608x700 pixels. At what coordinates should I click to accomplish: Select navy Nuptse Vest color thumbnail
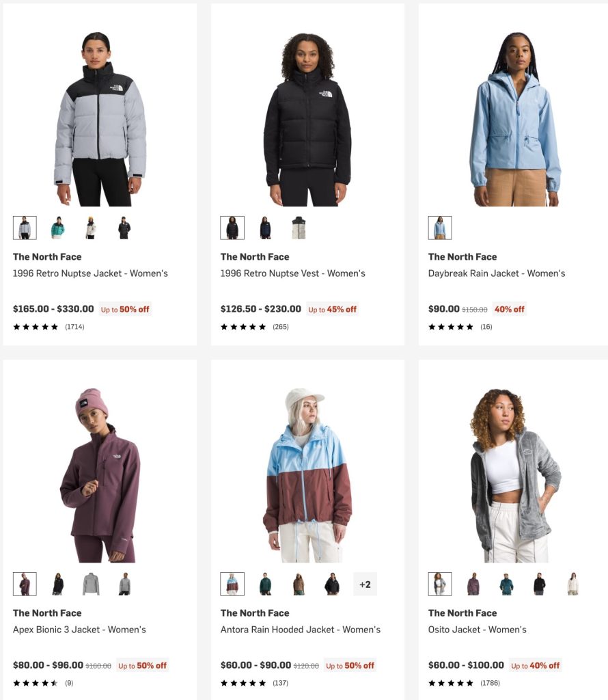(265, 228)
